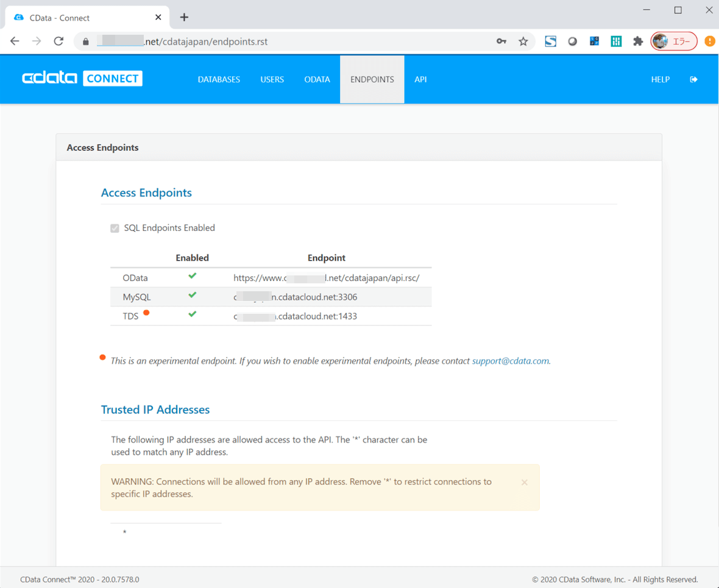Click the logout icon next to HELP
Viewport: 719px width, 588px height.
coord(694,79)
